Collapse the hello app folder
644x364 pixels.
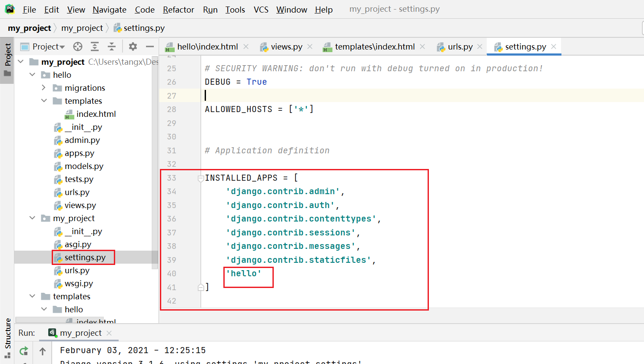coord(32,75)
